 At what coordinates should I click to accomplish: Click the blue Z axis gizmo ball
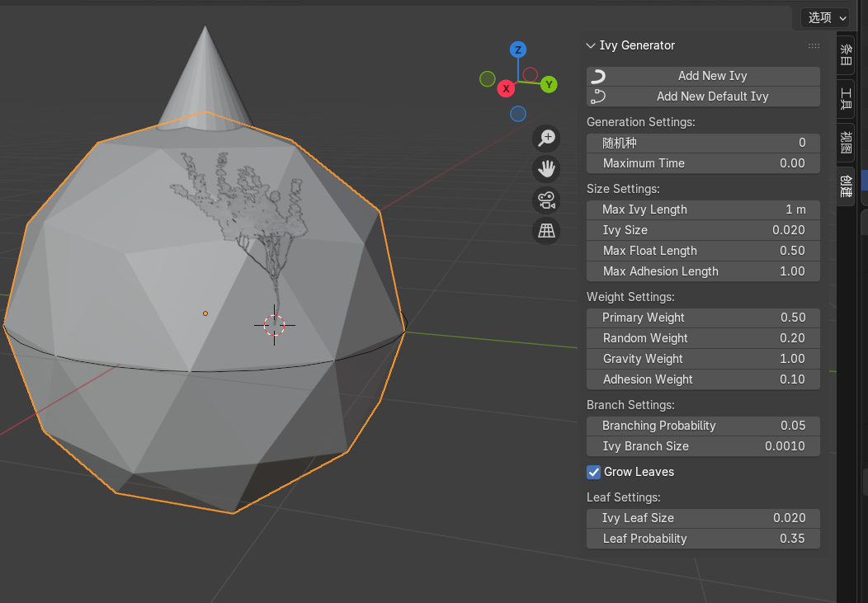pyautogui.click(x=518, y=49)
